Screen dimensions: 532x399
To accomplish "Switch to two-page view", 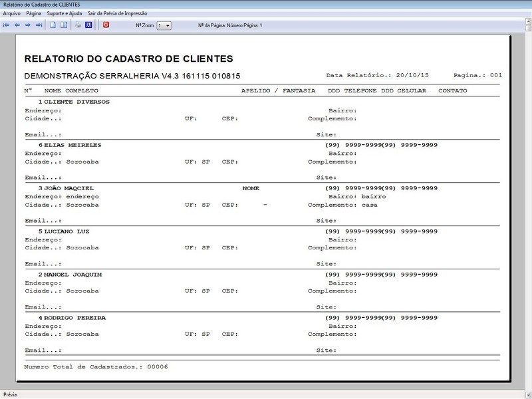I will [x=64, y=25].
